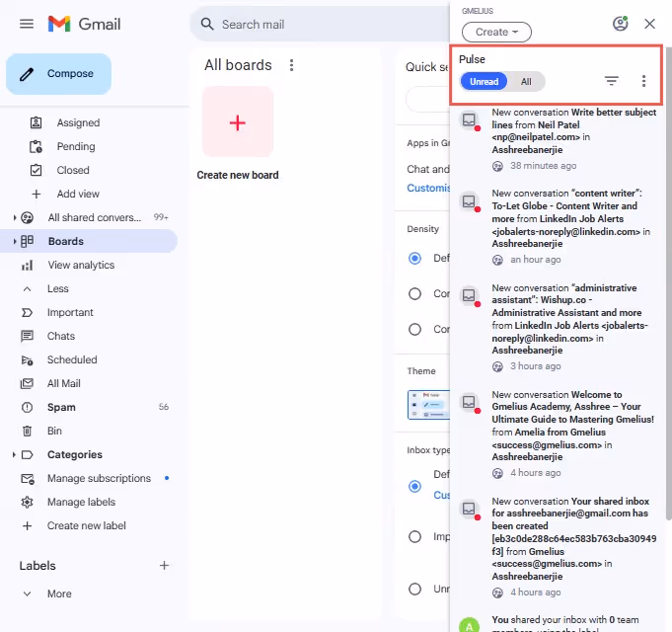Open the Pulse filter icon
This screenshot has height=632, width=672.
[x=611, y=81]
